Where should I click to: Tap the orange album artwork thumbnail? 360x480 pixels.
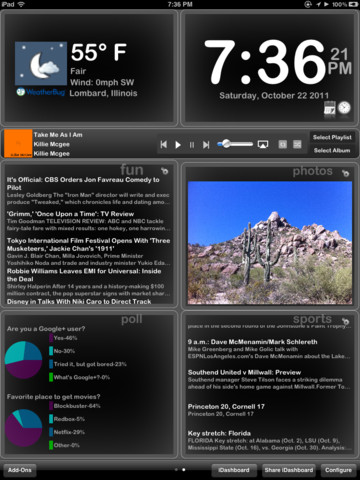(x=18, y=144)
